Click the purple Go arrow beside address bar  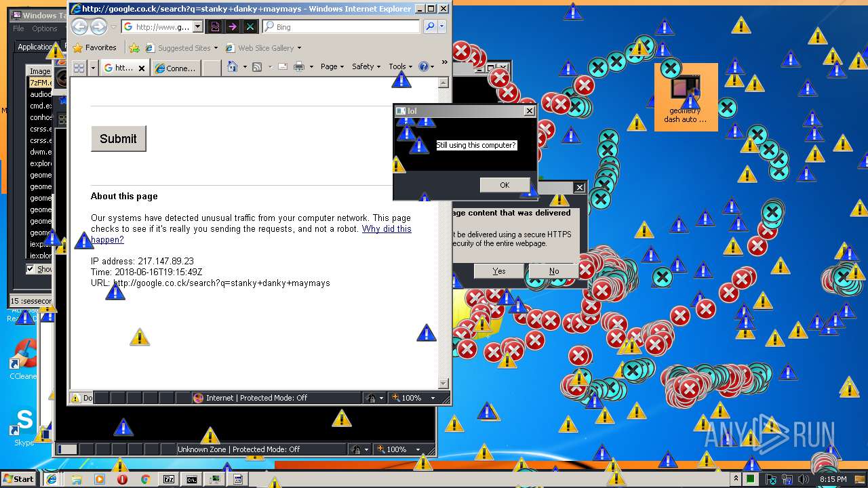click(233, 26)
